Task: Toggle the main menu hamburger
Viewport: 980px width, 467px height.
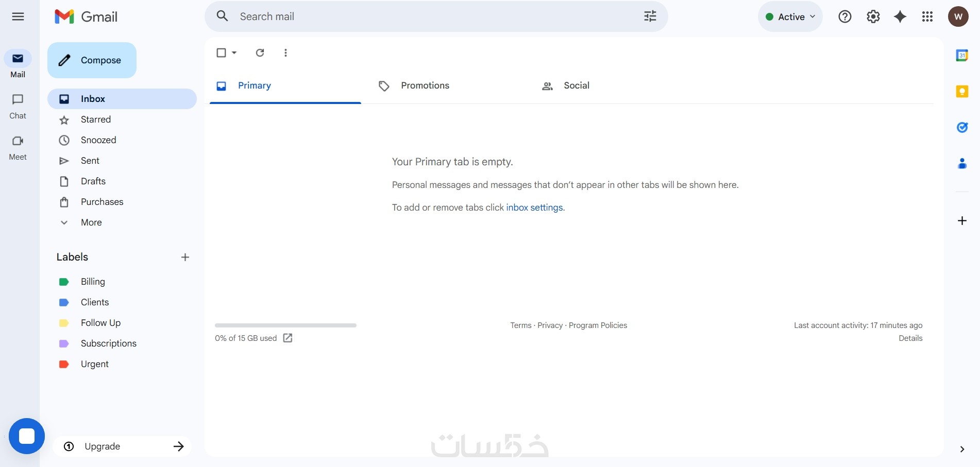Action: pyautogui.click(x=18, y=16)
